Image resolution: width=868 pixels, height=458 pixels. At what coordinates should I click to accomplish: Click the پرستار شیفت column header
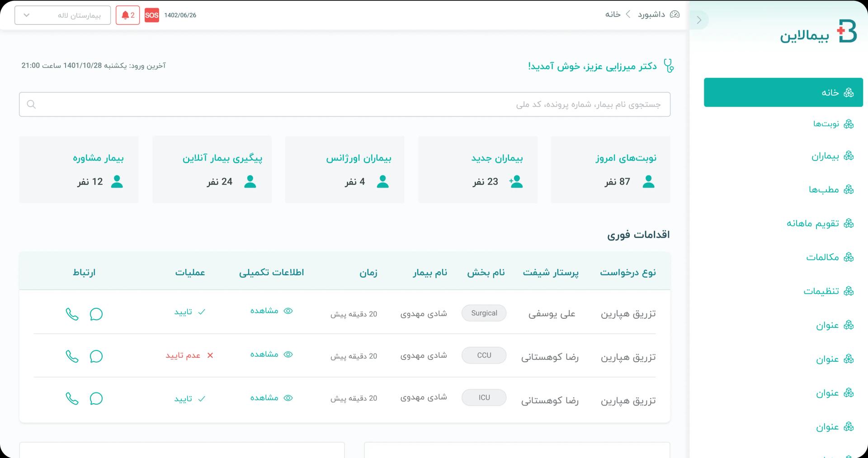point(551,272)
